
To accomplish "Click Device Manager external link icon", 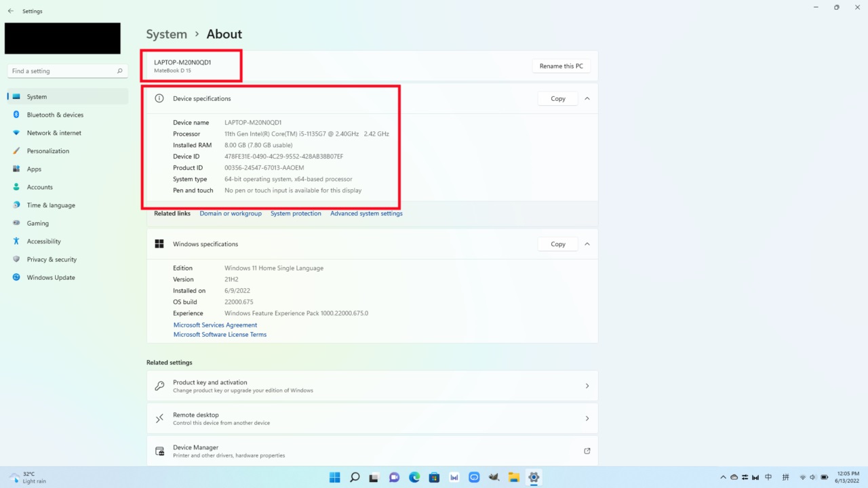I will [x=587, y=451].
